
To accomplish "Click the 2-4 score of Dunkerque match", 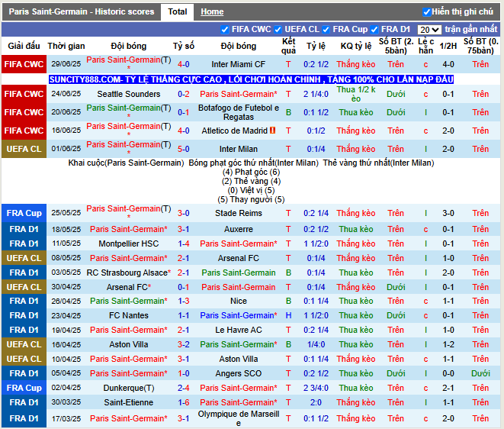I will pyautogui.click(x=183, y=388).
